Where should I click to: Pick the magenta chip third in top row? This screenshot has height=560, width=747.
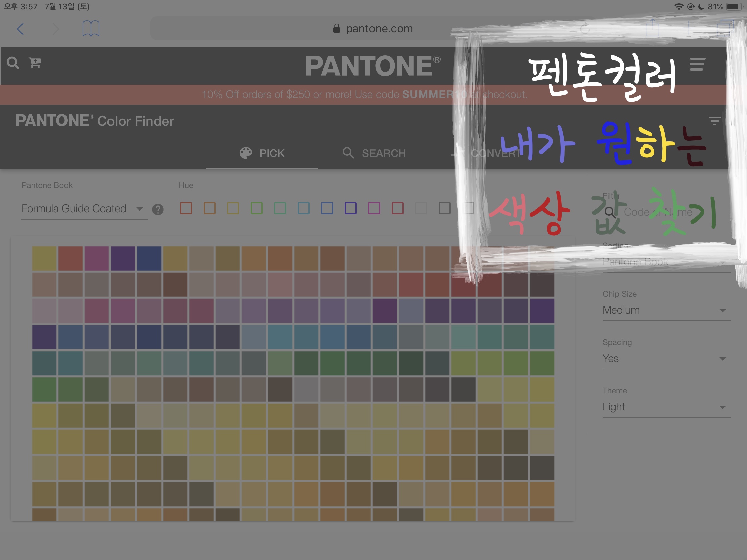click(x=97, y=259)
